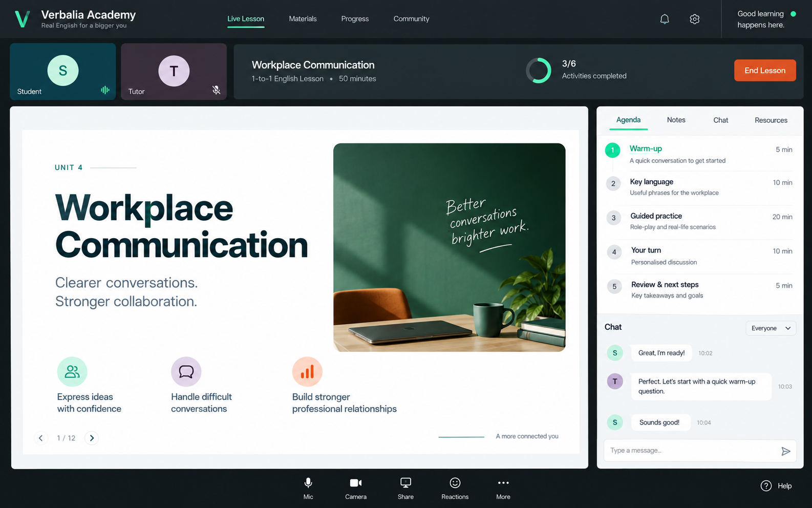Image resolution: width=812 pixels, height=508 pixels.
Task: Switch to the Notes tab
Action: tap(676, 120)
